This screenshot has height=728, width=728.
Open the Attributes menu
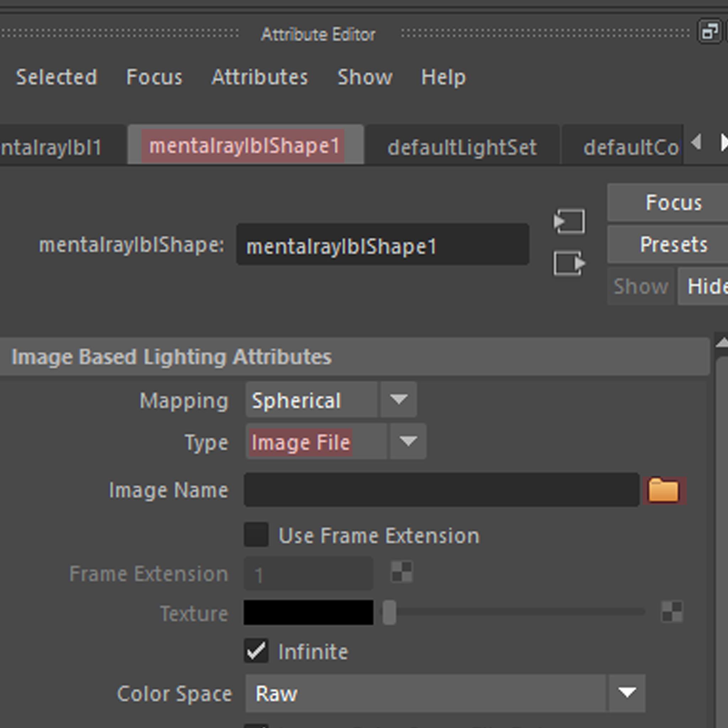tap(259, 77)
